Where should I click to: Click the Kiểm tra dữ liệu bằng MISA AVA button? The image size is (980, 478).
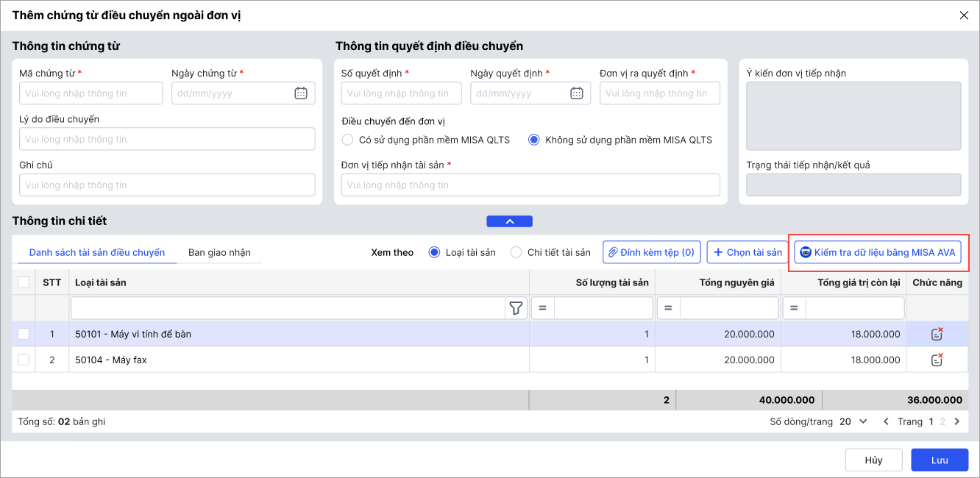[878, 252]
